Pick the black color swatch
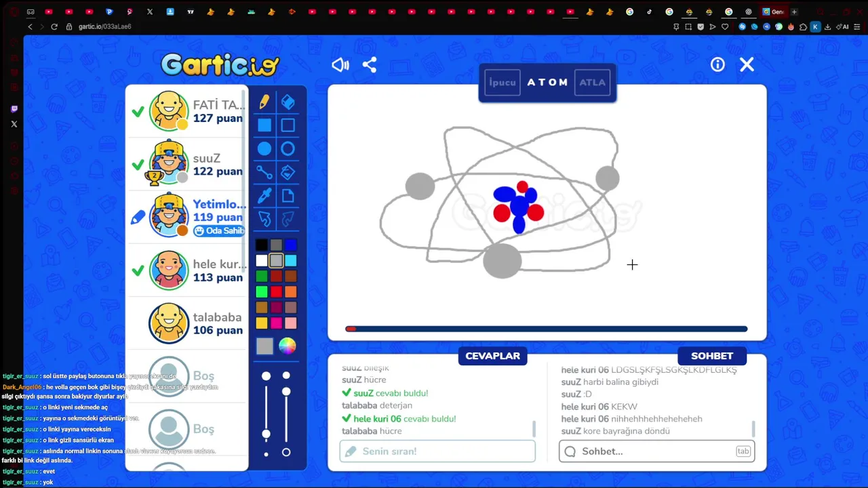868x488 pixels. tap(262, 245)
